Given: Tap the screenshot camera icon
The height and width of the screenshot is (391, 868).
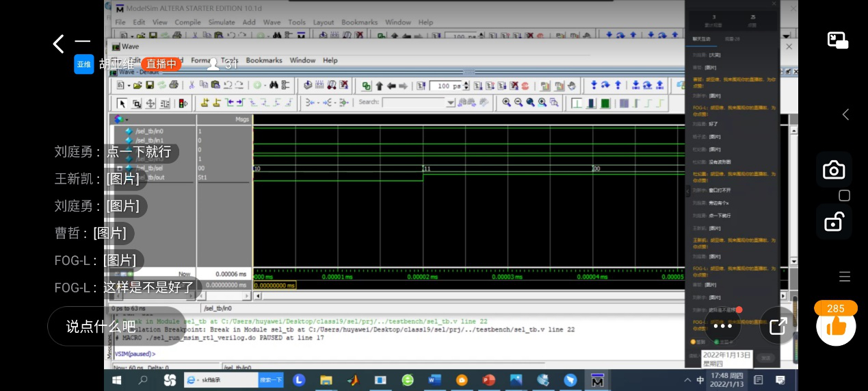Looking at the screenshot, I should [833, 170].
